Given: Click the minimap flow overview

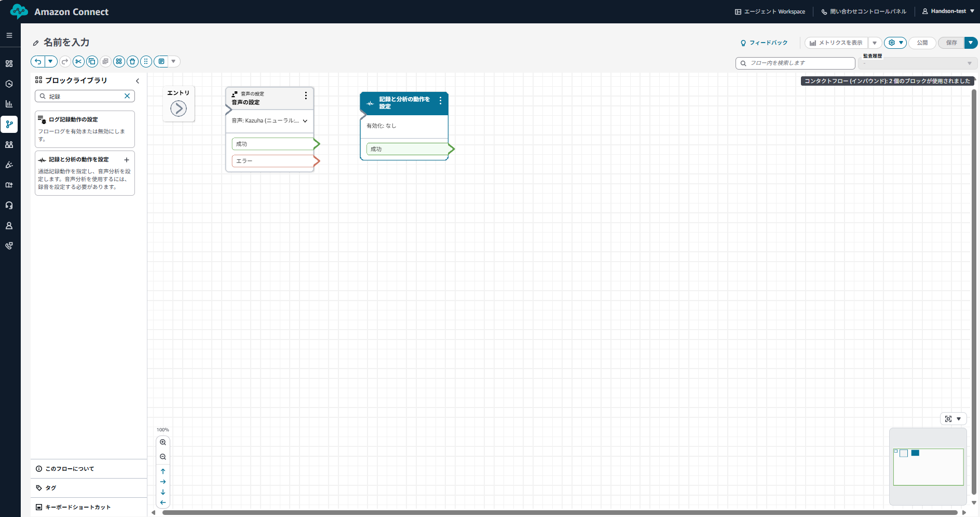Looking at the screenshot, I should [x=928, y=467].
